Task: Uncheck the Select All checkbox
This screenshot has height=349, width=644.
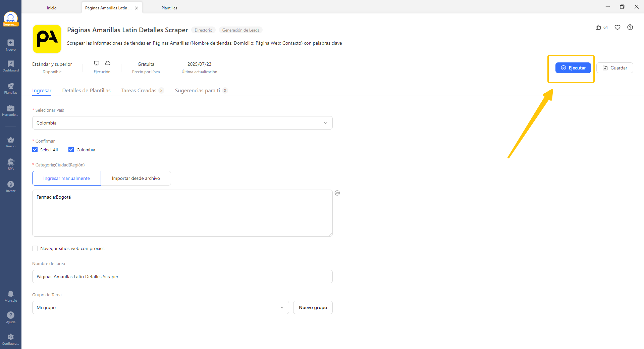Action: [x=35, y=150]
